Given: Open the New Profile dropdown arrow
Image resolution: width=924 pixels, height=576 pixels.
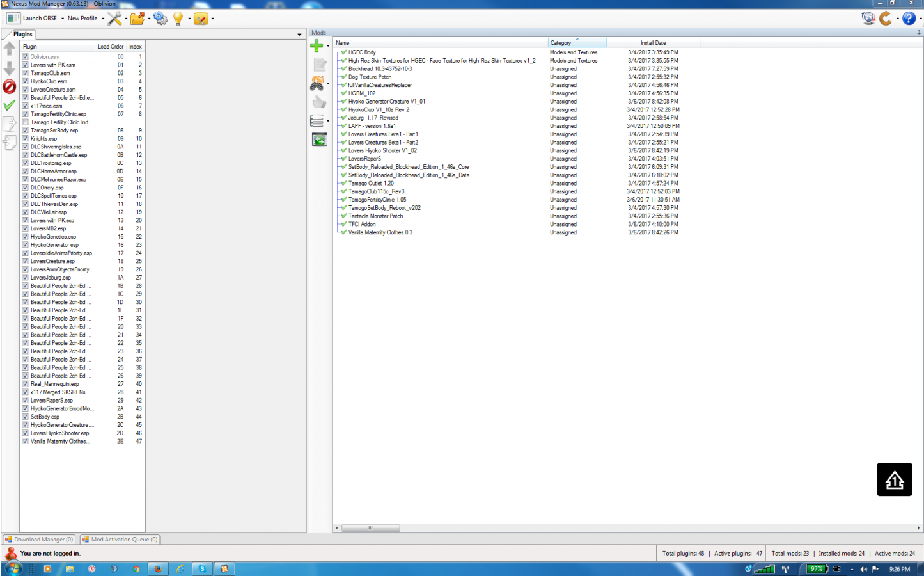Looking at the screenshot, I should [x=103, y=19].
